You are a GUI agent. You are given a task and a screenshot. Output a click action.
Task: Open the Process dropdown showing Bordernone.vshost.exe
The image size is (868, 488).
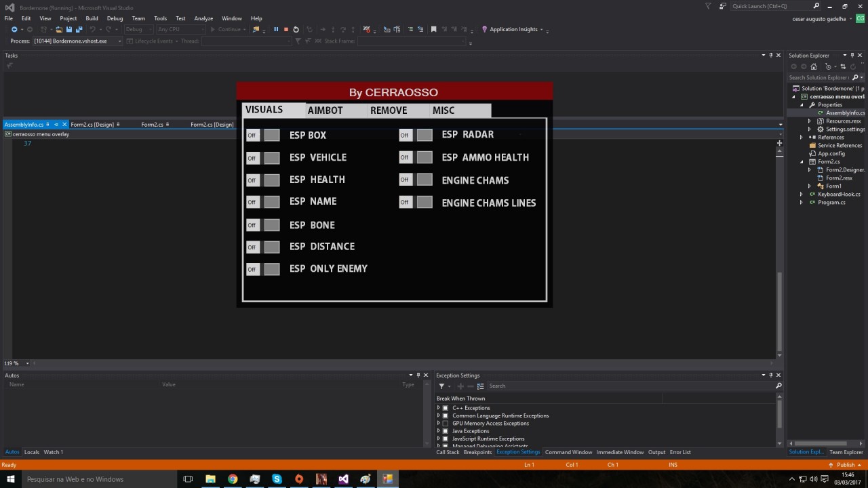[x=78, y=41]
